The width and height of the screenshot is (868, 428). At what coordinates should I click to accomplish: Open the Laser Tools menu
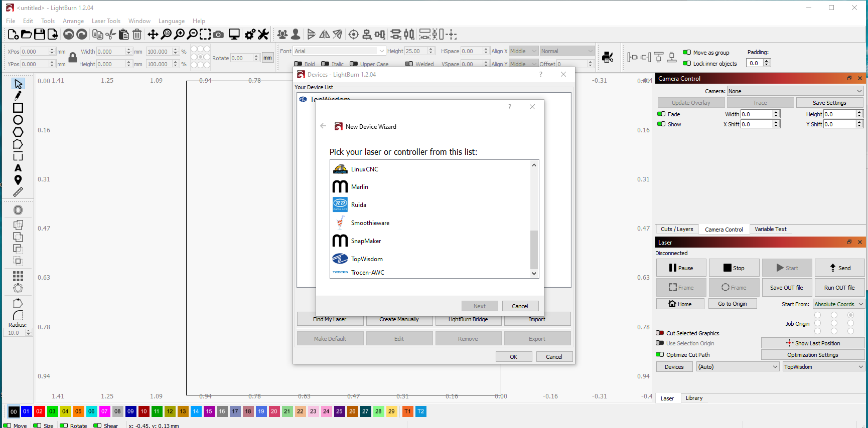[x=106, y=21]
